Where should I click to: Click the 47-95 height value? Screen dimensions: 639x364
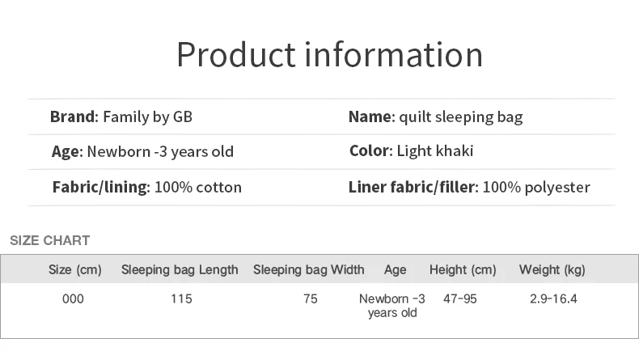click(x=460, y=298)
